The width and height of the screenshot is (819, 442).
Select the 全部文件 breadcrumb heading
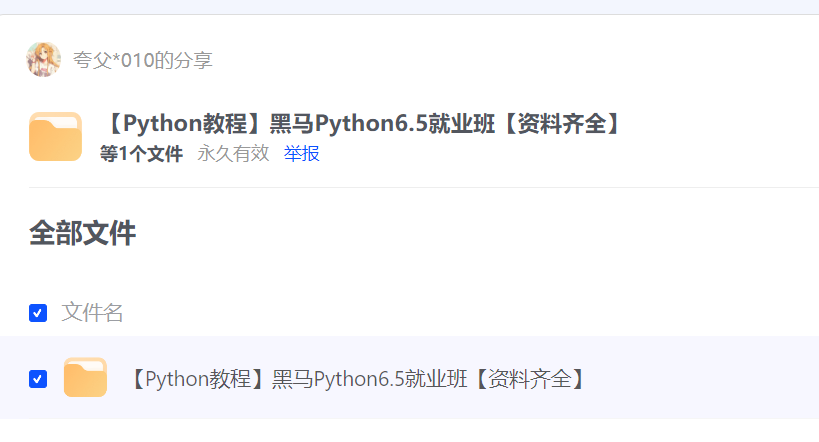83,232
